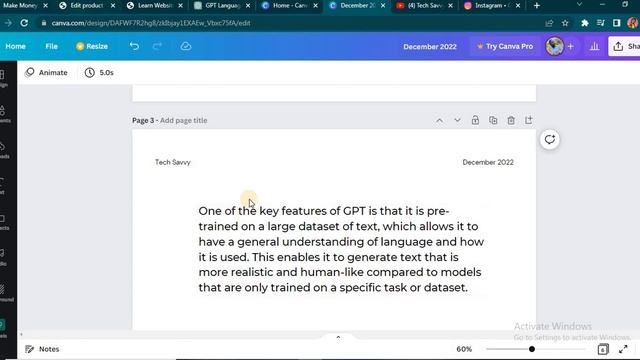640x360 pixels.
Task: Click the Share button
Action: (624, 47)
